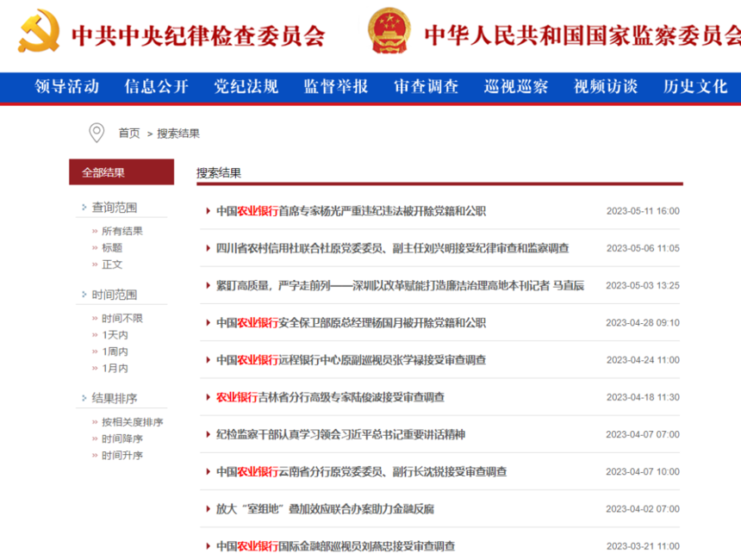This screenshot has height=560, width=741.
Task: Click the date 2023-05-03 13:25
Action: point(643,285)
